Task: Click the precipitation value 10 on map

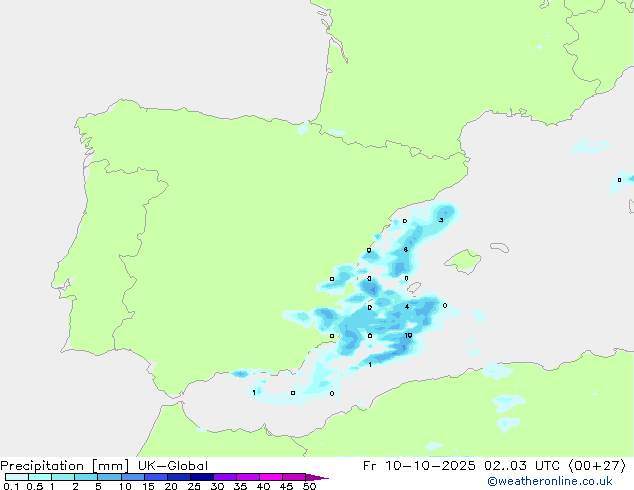Action: (x=408, y=336)
